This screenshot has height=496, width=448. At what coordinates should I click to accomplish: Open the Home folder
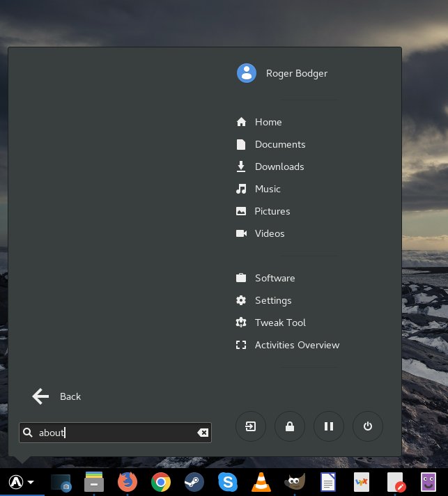(x=268, y=122)
